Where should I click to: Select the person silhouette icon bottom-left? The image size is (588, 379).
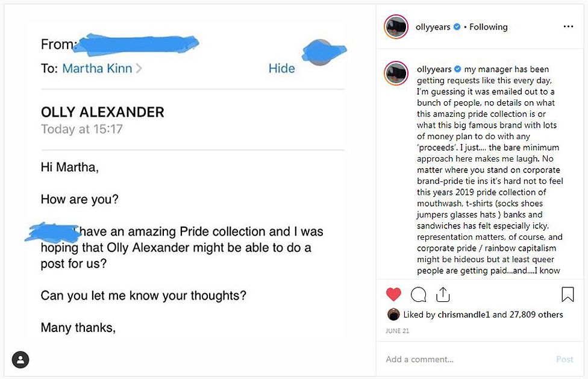pyautogui.click(x=20, y=359)
